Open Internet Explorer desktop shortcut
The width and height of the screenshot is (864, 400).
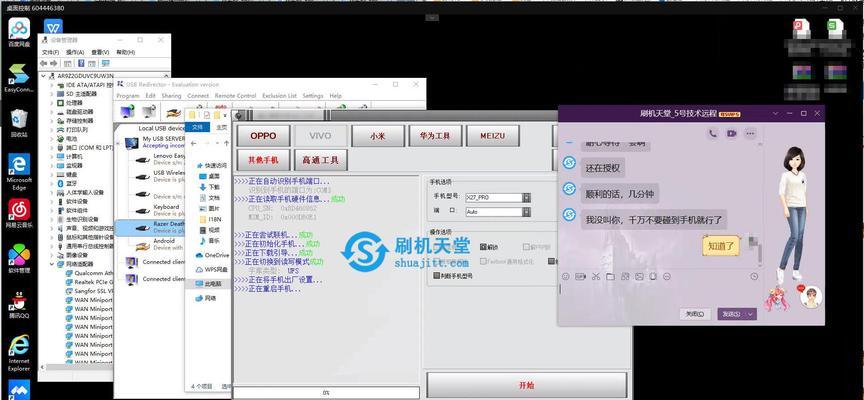(19, 353)
